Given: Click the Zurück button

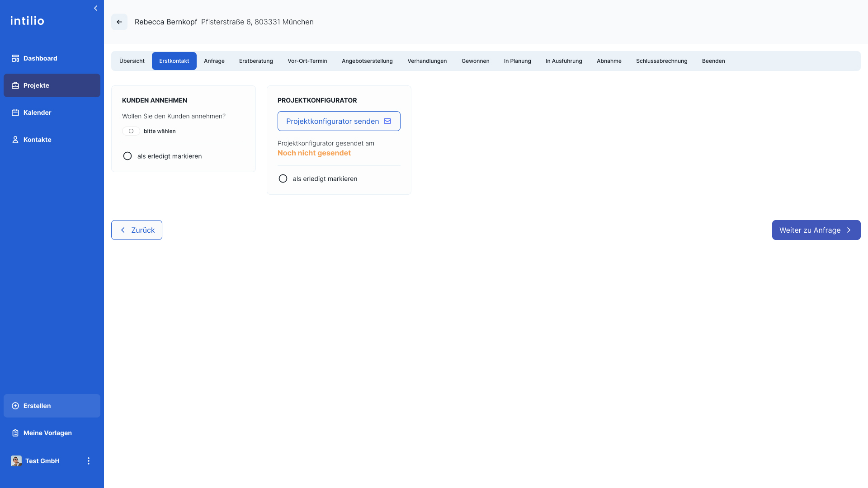Looking at the screenshot, I should 137,230.
